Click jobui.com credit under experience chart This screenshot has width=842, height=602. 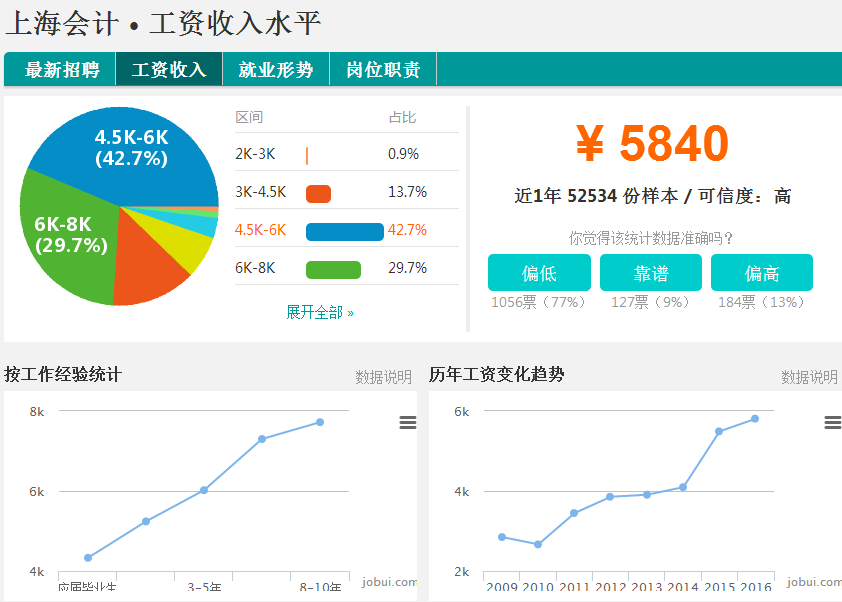[x=389, y=582]
